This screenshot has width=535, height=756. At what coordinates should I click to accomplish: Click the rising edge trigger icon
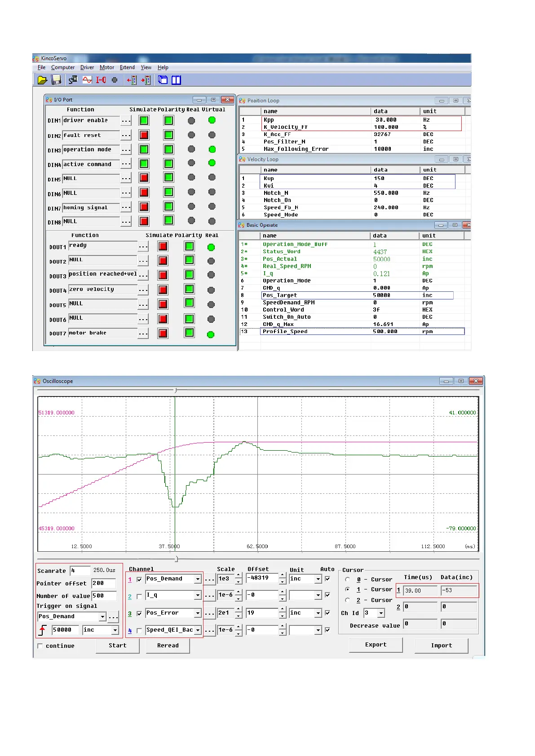43,630
